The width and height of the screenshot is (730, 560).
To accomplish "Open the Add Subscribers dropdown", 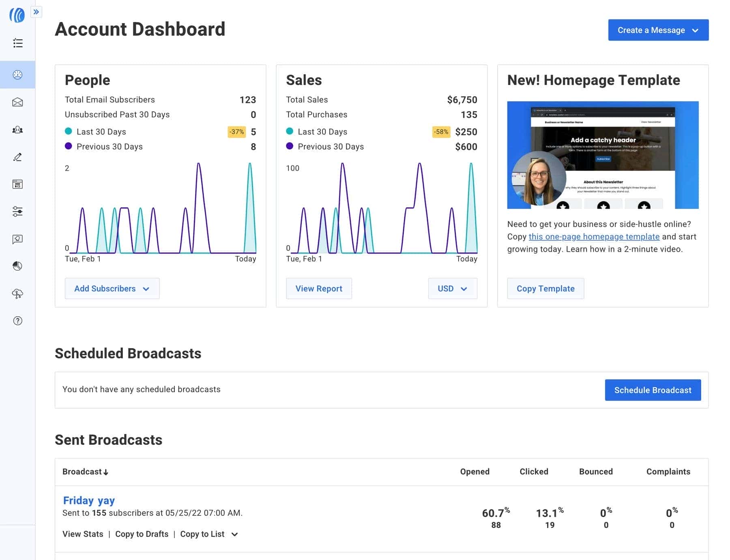I will pyautogui.click(x=112, y=289).
